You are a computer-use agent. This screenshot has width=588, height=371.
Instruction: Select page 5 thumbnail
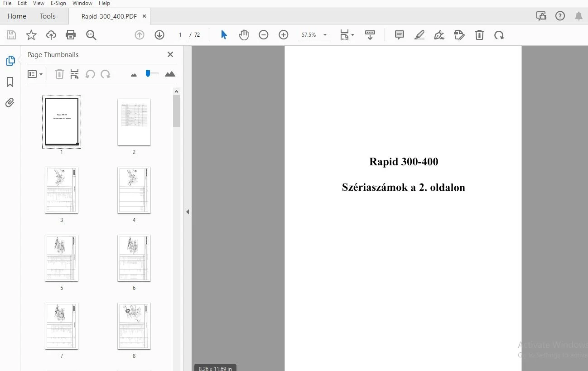pyautogui.click(x=62, y=258)
